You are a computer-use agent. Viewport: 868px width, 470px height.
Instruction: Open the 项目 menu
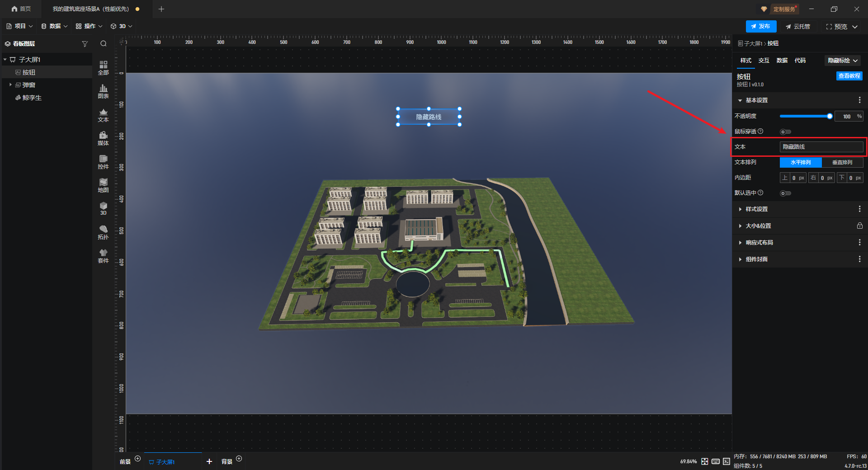tap(19, 26)
